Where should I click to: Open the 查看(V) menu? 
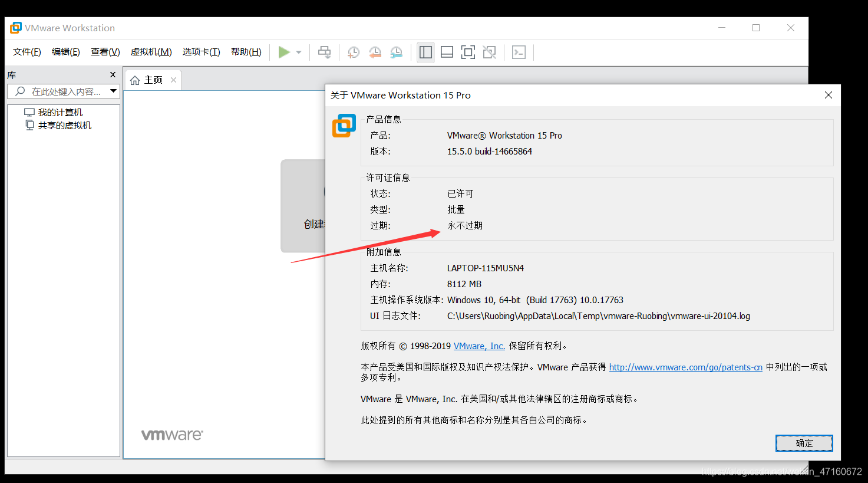click(x=105, y=52)
